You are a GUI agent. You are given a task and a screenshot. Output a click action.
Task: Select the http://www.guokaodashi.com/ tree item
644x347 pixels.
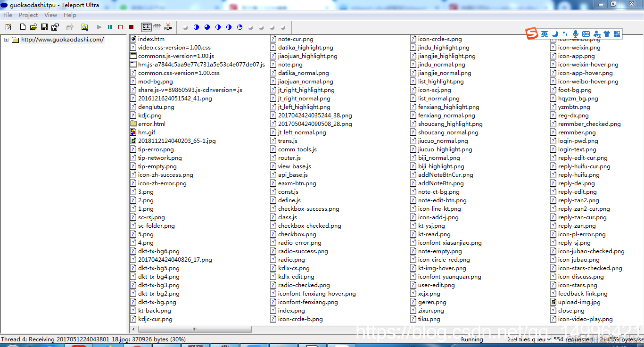coord(62,40)
